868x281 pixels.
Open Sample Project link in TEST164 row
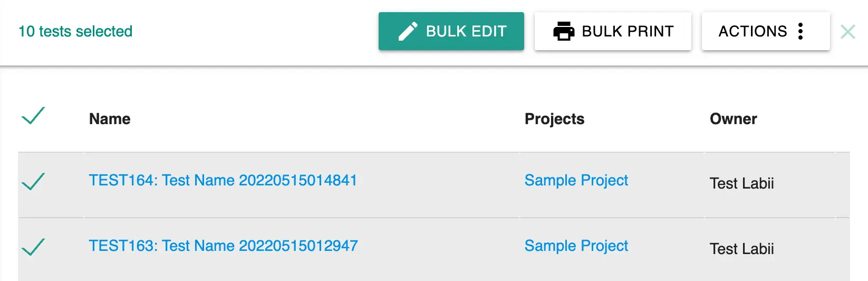click(x=576, y=181)
